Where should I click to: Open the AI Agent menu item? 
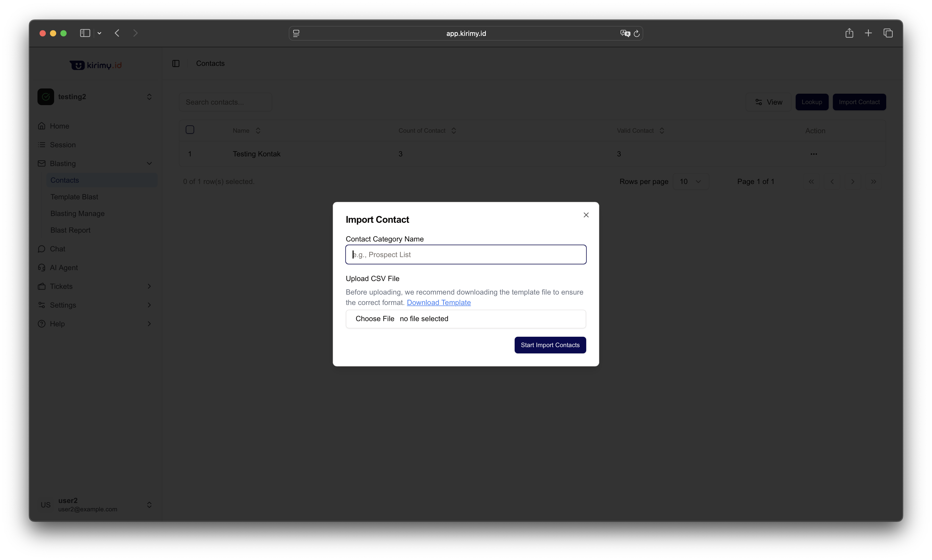64,268
